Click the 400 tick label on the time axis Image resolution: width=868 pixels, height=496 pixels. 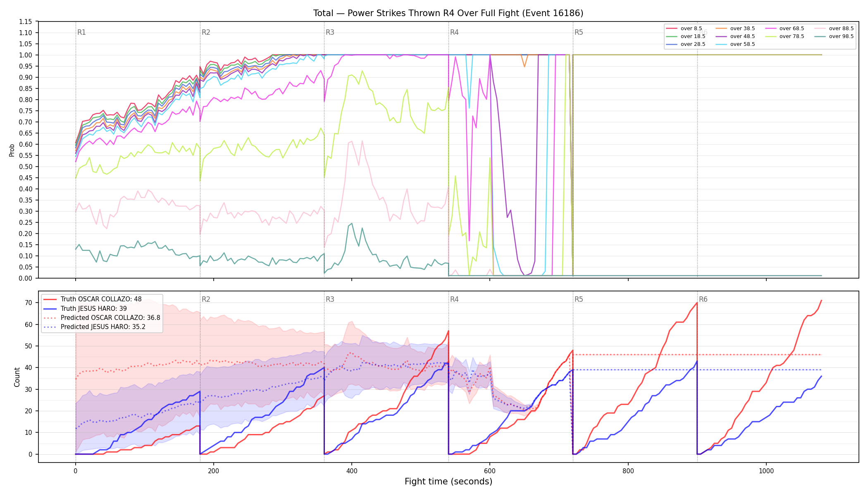pyautogui.click(x=352, y=470)
